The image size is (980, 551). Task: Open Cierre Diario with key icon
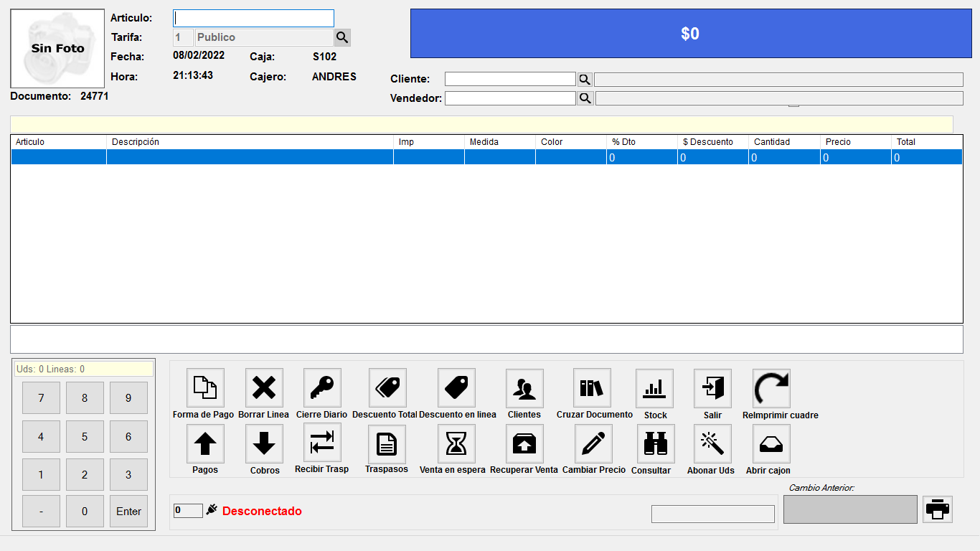click(x=322, y=387)
